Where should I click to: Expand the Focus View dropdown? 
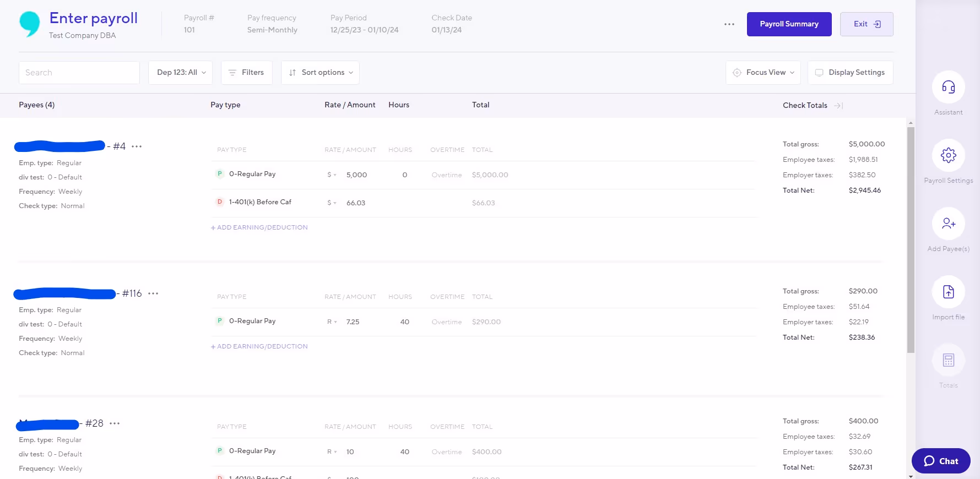(x=763, y=73)
